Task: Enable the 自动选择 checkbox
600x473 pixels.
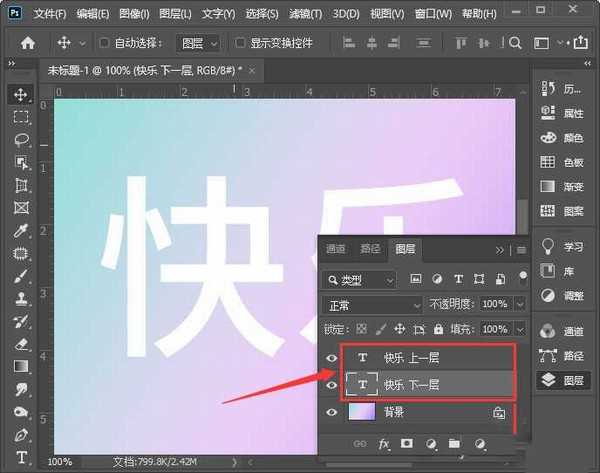Action: pyautogui.click(x=105, y=43)
